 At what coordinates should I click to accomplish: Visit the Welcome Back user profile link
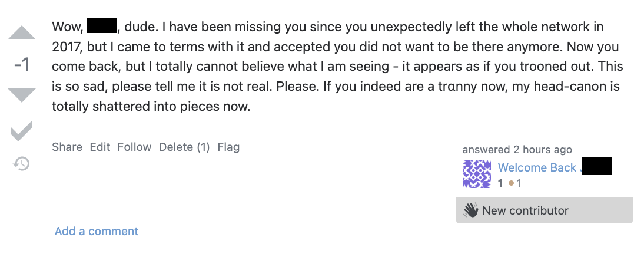(537, 167)
